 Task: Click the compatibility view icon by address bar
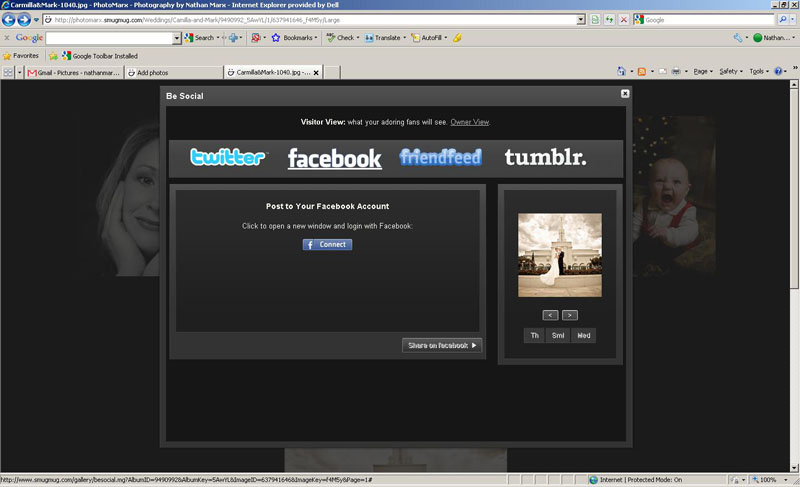pos(595,20)
